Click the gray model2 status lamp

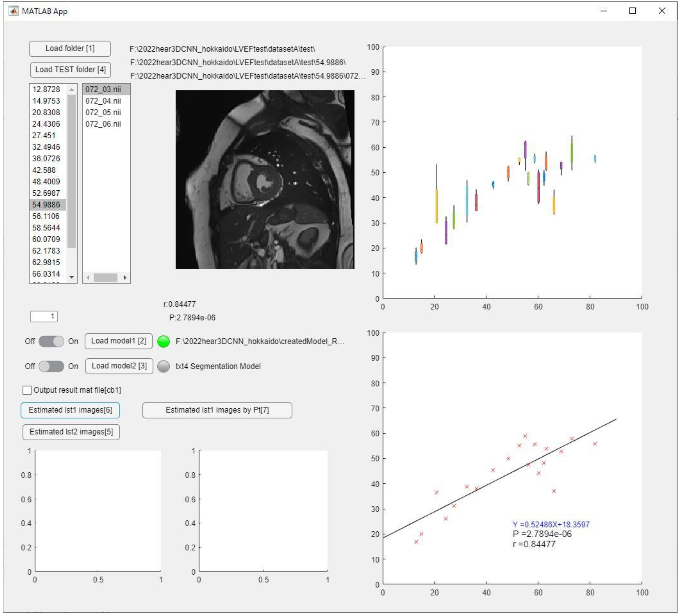164,366
